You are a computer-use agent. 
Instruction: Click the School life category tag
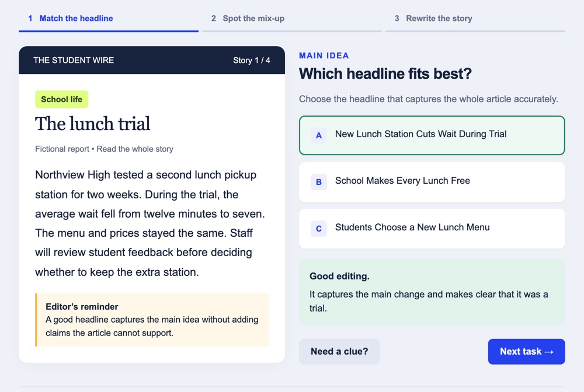click(61, 99)
